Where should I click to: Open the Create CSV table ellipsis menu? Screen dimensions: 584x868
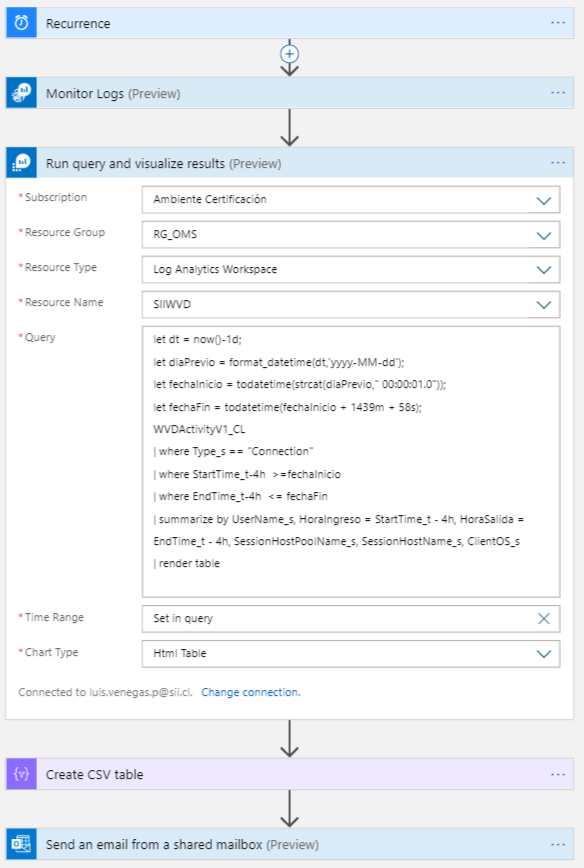pyautogui.click(x=558, y=774)
